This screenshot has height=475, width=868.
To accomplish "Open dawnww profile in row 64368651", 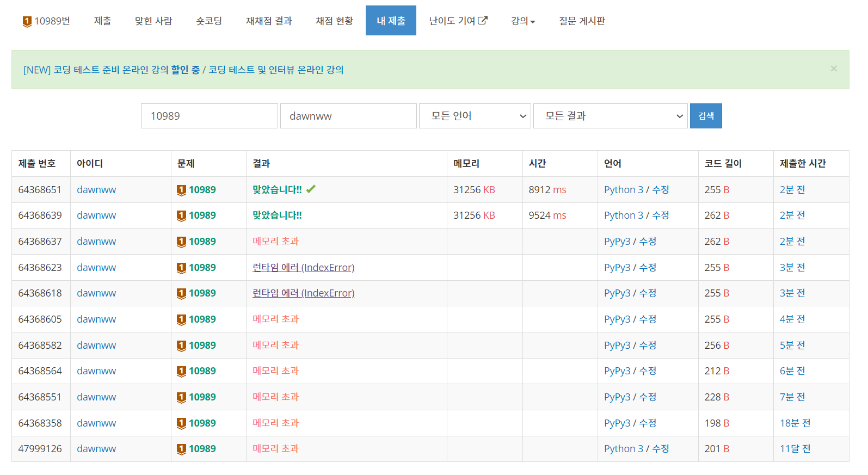I will [x=96, y=190].
